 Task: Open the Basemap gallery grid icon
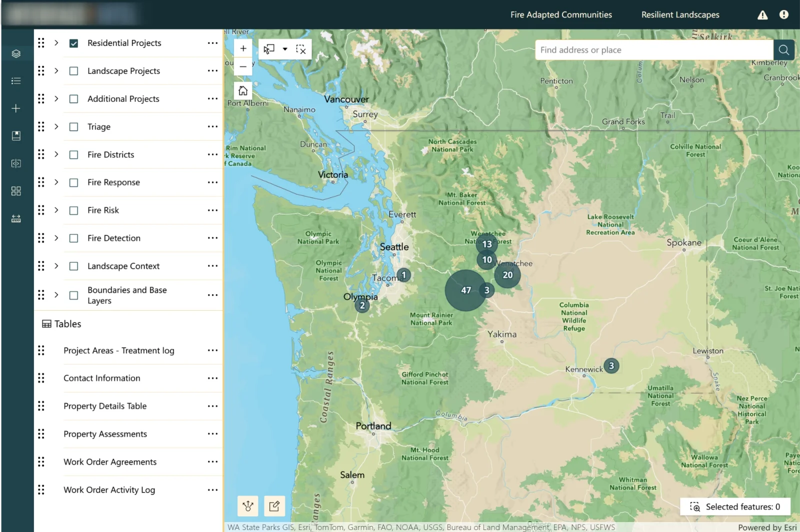tap(16, 191)
